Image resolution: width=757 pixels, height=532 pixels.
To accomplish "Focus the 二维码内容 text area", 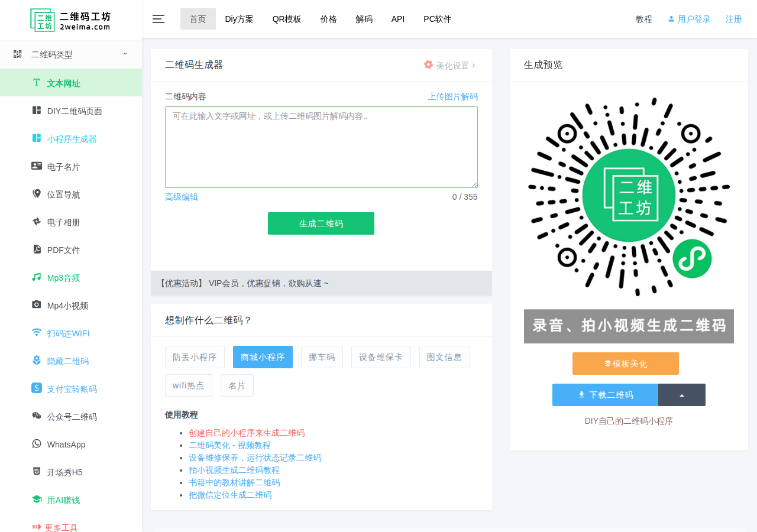I will point(321,147).
